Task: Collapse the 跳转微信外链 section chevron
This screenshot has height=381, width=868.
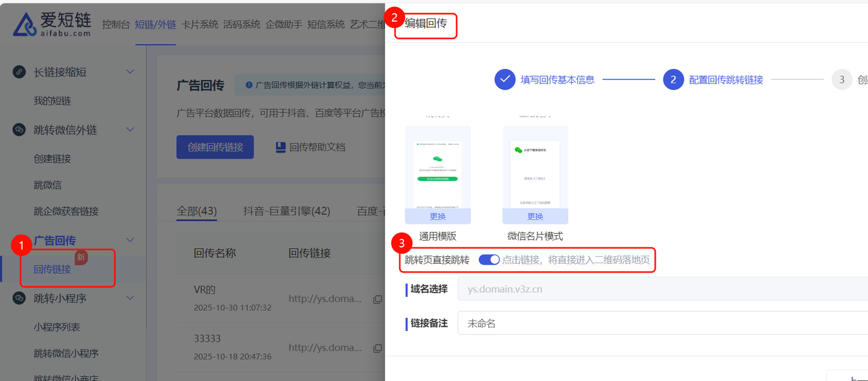Action: coord(130,130)
